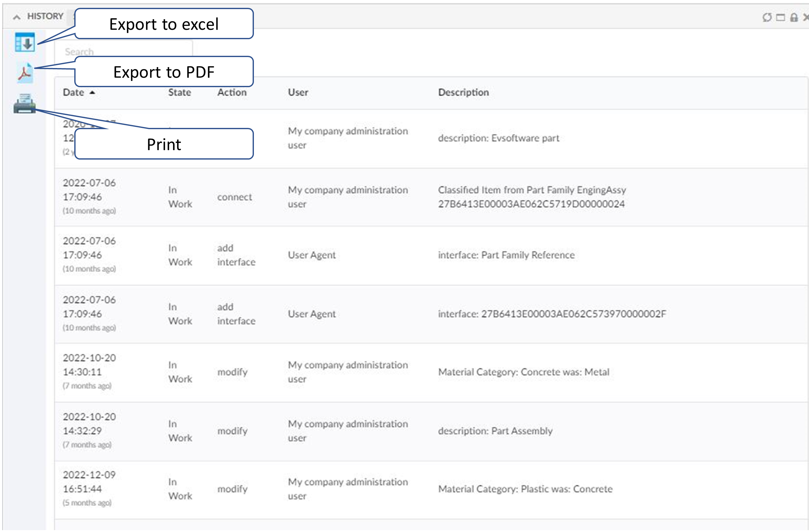This screenshot has width=809, height=532.
Task: Collapse the History panel chevron
Action: coord(16,17)
